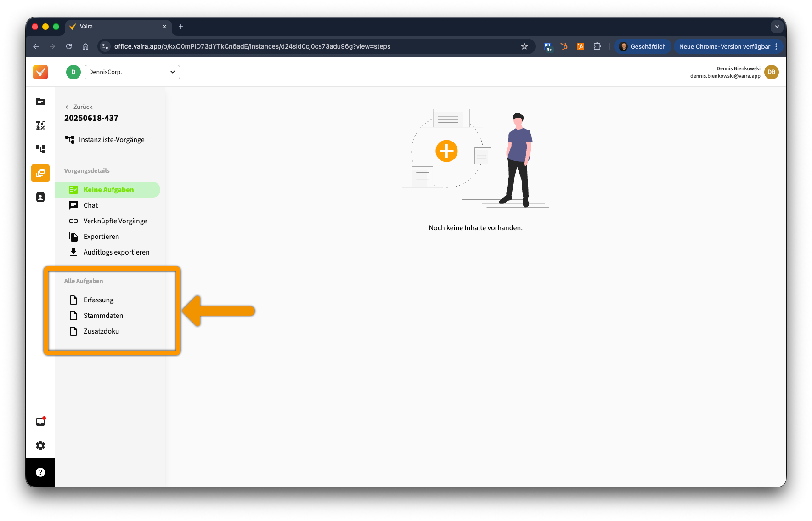Click Auditlogs exportieren

pyautogui.click(x=116, y=252)
